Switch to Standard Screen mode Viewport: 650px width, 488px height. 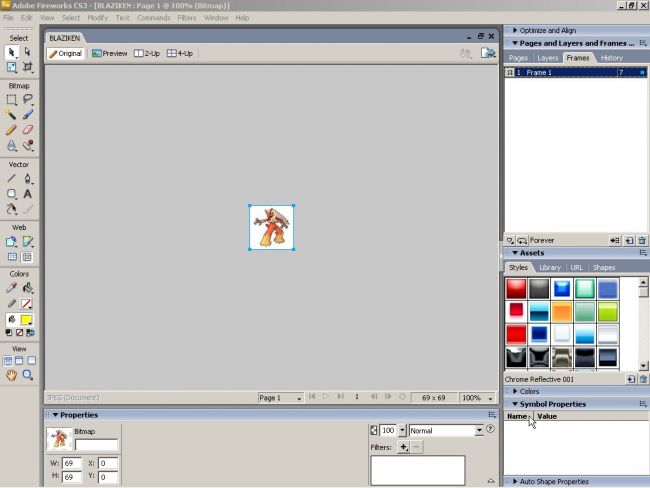point(7,360)
